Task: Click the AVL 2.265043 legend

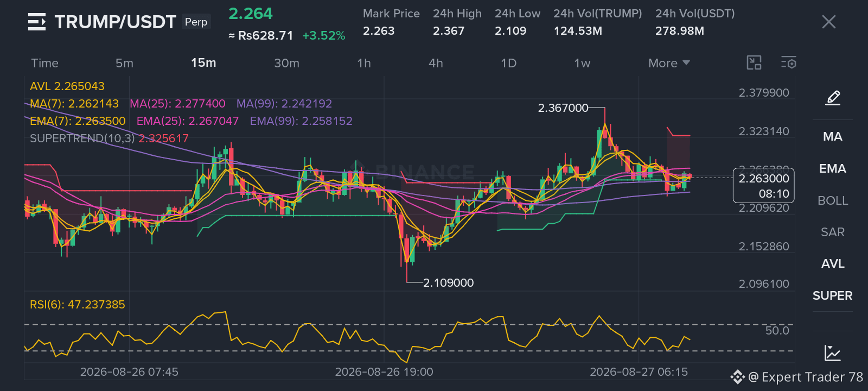Action: pos(67,86)
